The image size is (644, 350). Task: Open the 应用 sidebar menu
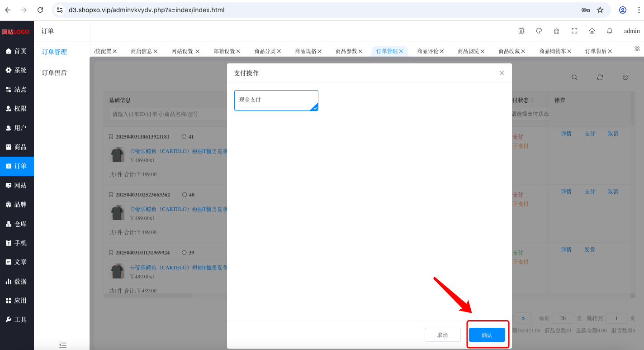pos(17,300)
